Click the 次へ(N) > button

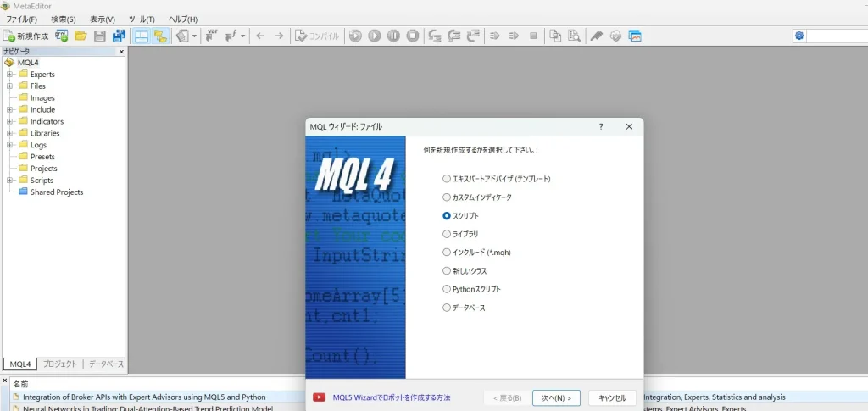click(556, 397)
